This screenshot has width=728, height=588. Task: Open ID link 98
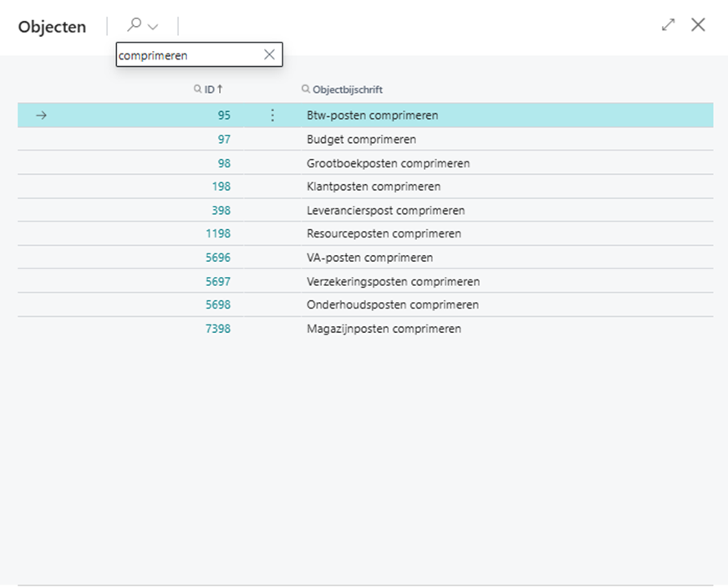(x=223, y=163)
